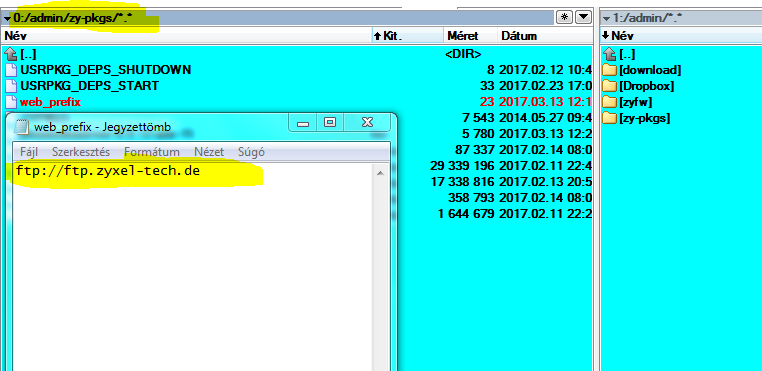762x371 pixels.
Task: Open the Formátum menu in Notepad
Action: [152, 152]
